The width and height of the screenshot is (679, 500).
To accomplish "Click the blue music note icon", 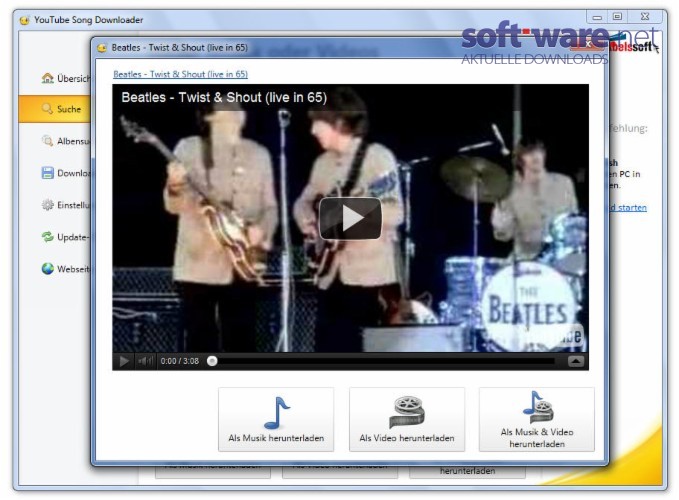I will click(x=277, y=413).
